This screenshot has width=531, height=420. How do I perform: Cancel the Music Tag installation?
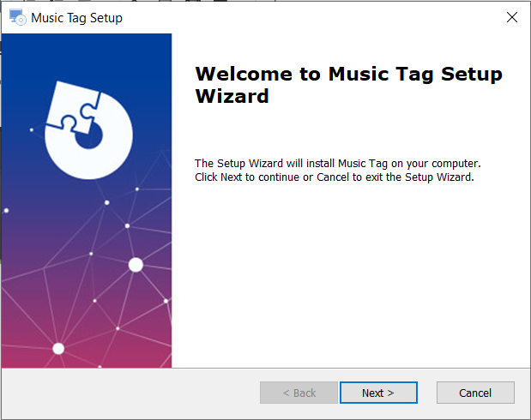click(x=475, y=393)
